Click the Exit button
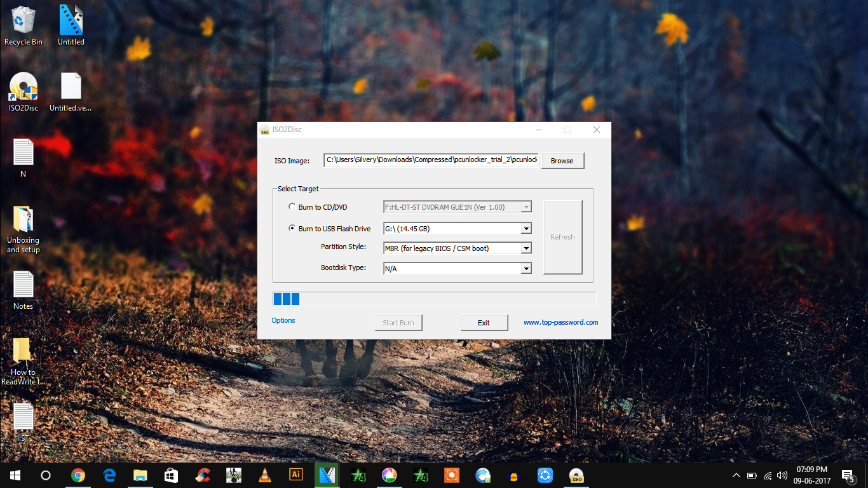Image resolution: width=868 pixels, height=488 pixels. pos(484,323)
